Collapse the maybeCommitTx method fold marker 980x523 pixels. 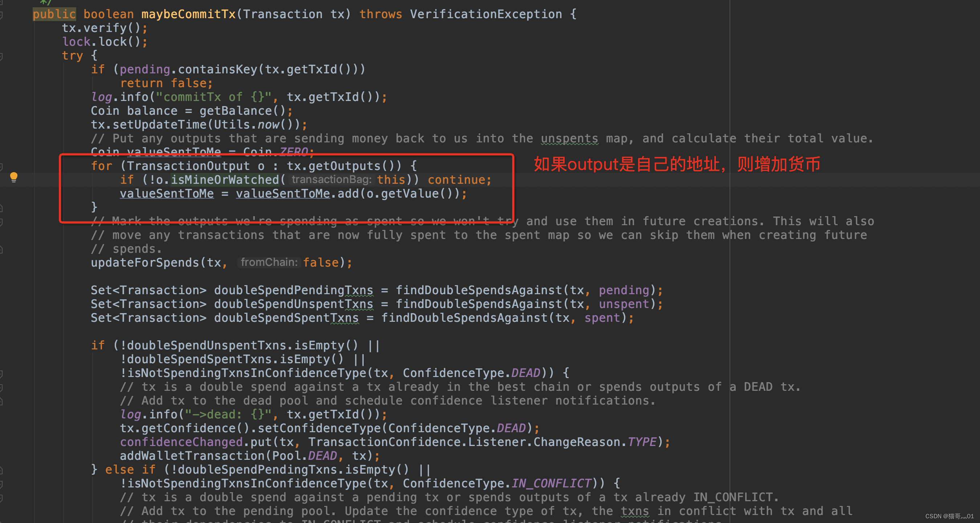(1, 15)
